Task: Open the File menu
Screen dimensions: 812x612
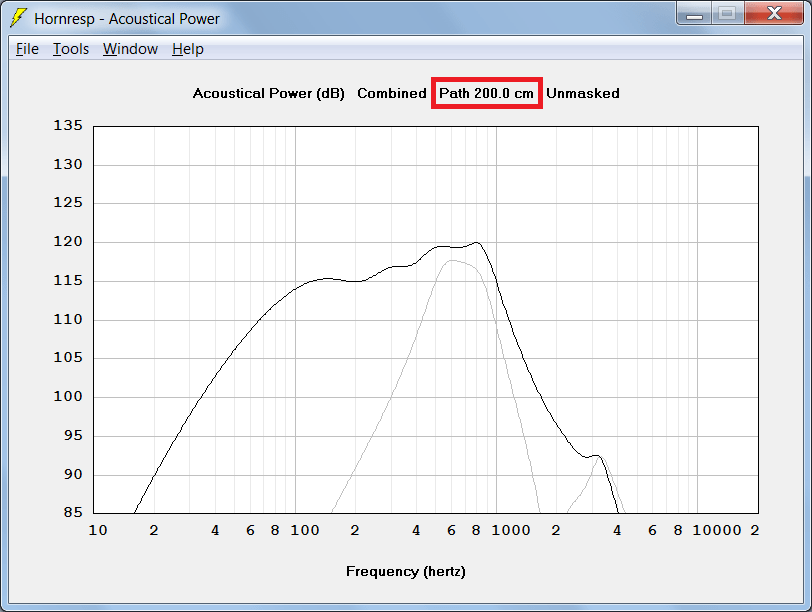Action: tap(27, 49)
